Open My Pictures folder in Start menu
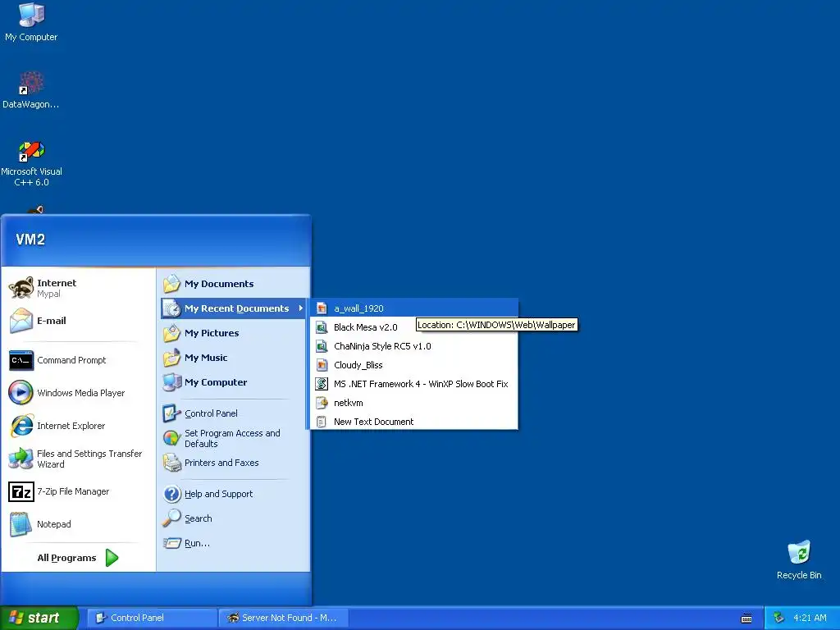This screenshot has width=840, height=630. coord(233,333)
